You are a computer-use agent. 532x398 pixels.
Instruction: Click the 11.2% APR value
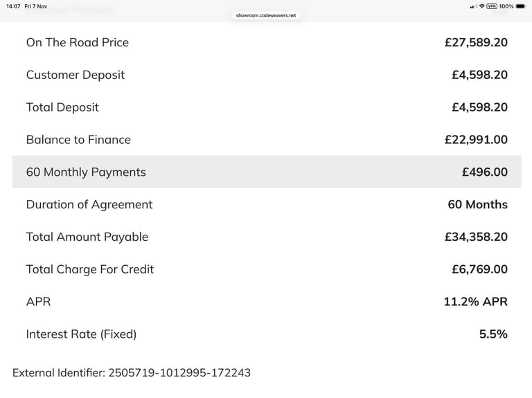point(475,302)
